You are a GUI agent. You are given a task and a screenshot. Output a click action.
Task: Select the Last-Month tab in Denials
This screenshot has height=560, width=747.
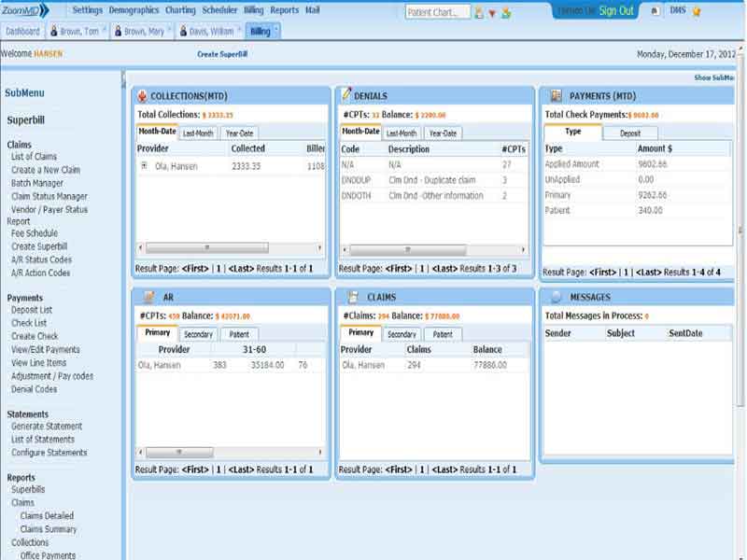pos(402,133)
